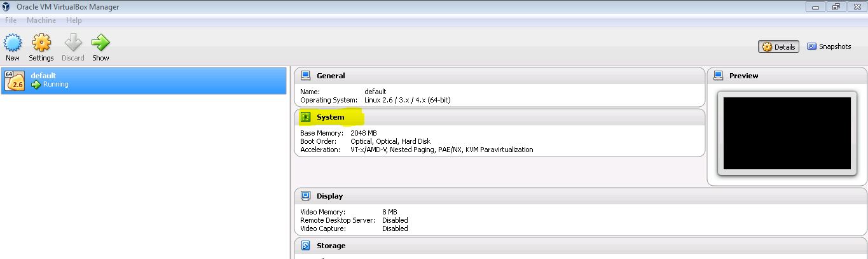Restore down the VirtualBox Manager window

coord(836,7)
